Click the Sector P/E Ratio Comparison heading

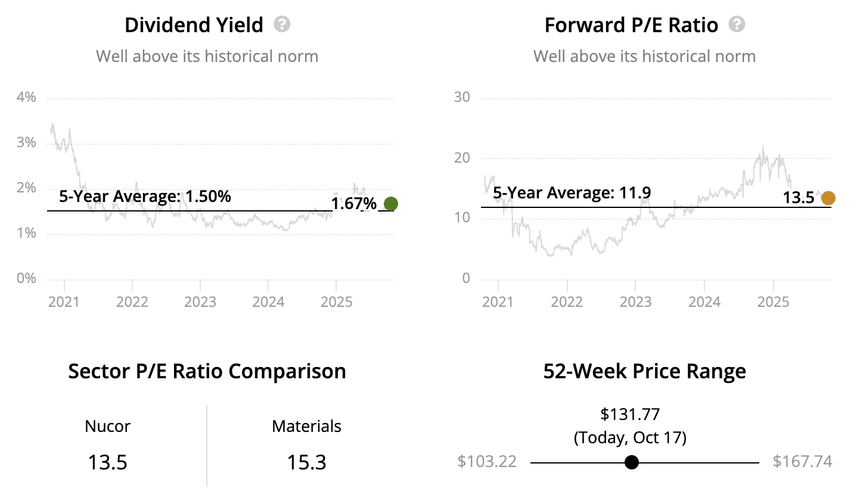pos(207,371)
